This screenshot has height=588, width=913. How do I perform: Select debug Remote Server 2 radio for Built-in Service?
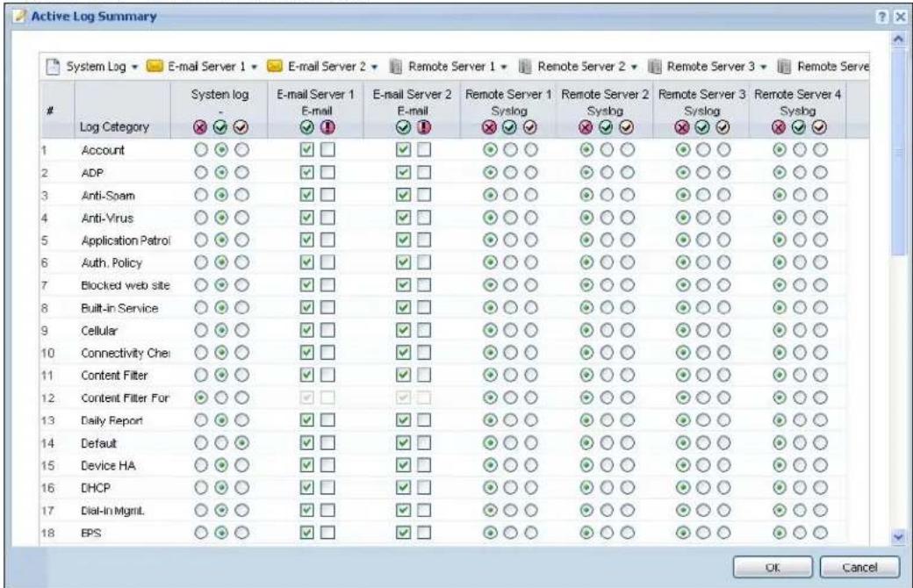click(x=627, y=307)
